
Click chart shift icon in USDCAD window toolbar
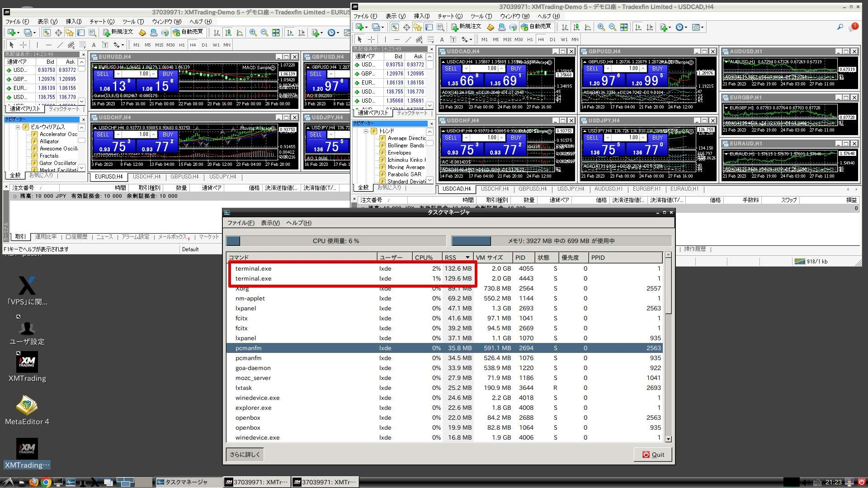[650, 27]
